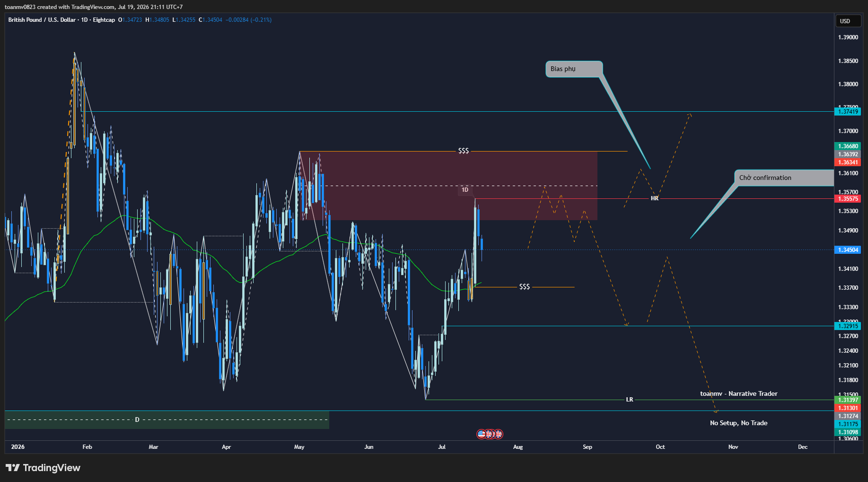This screenshot has height=482, width=868.
Task: Click the green 1.31397 price label
Action: (848, 400)
